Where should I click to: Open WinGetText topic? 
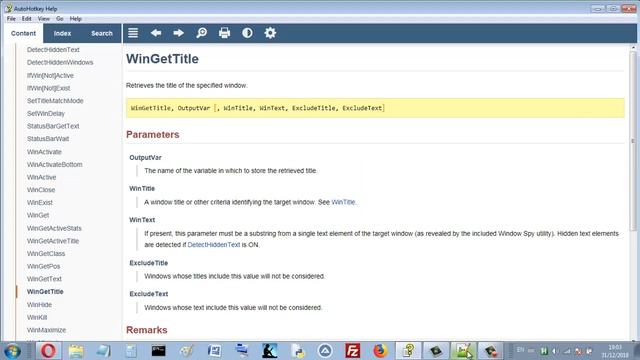[44, 279]
